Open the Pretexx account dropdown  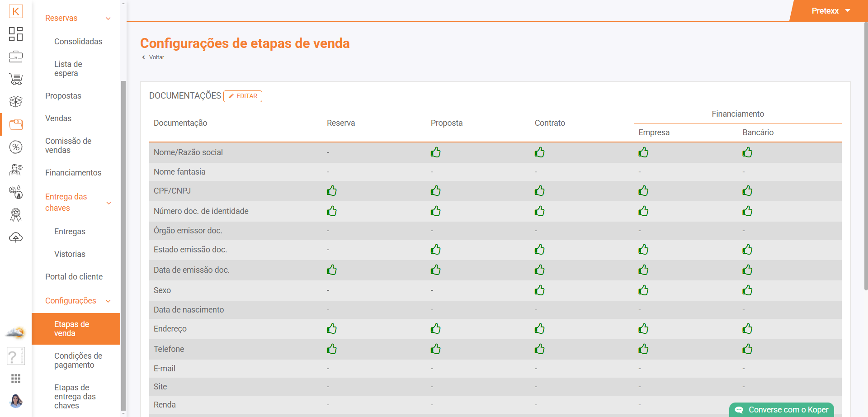point(830,11)
